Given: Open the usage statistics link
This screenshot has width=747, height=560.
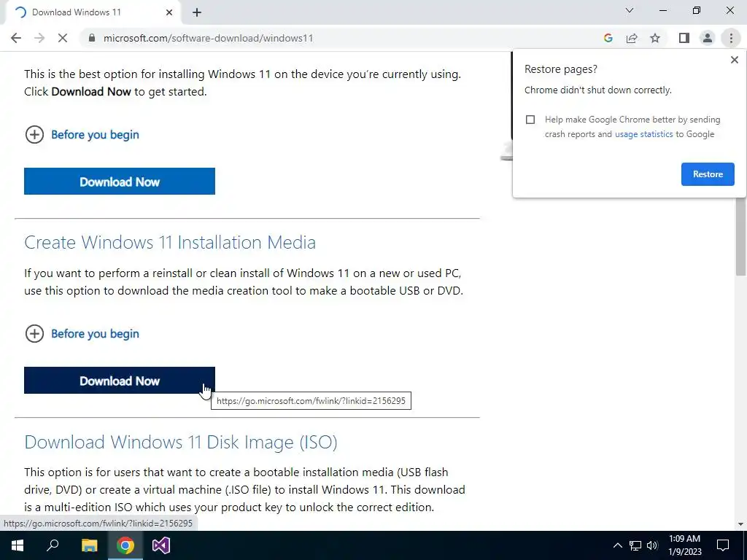Looking at the screenshot, I should coord(643,134).
